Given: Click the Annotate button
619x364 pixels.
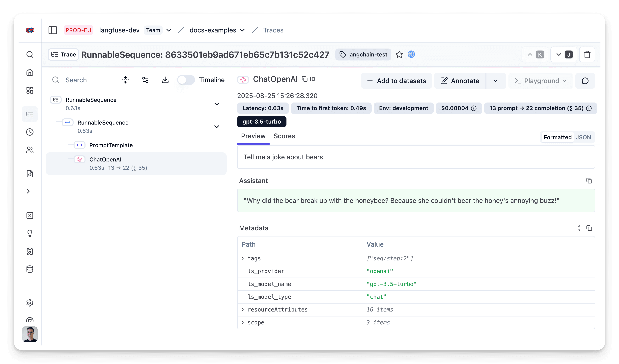Looking at the screenshot, I should 460,81.
